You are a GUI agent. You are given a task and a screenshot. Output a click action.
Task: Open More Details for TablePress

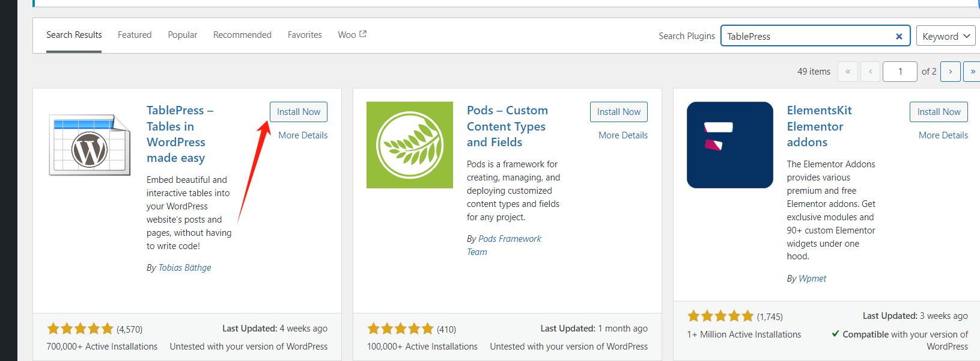302,135
